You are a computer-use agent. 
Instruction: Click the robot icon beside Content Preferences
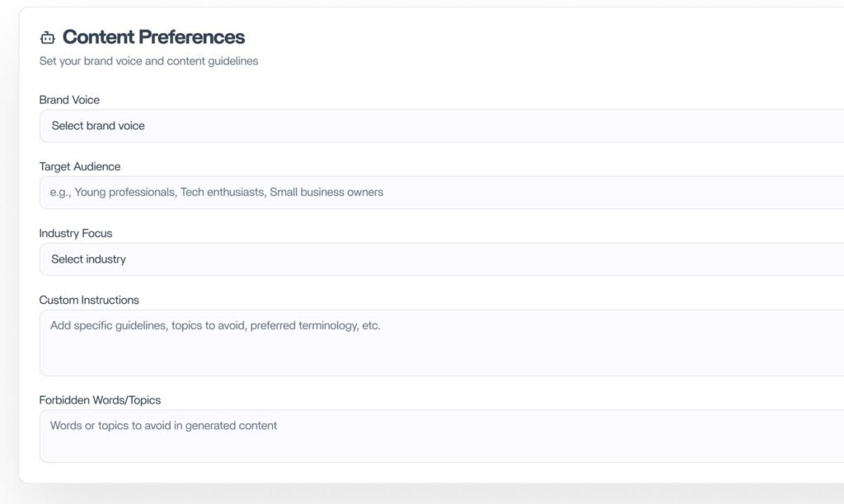(47, 38)
